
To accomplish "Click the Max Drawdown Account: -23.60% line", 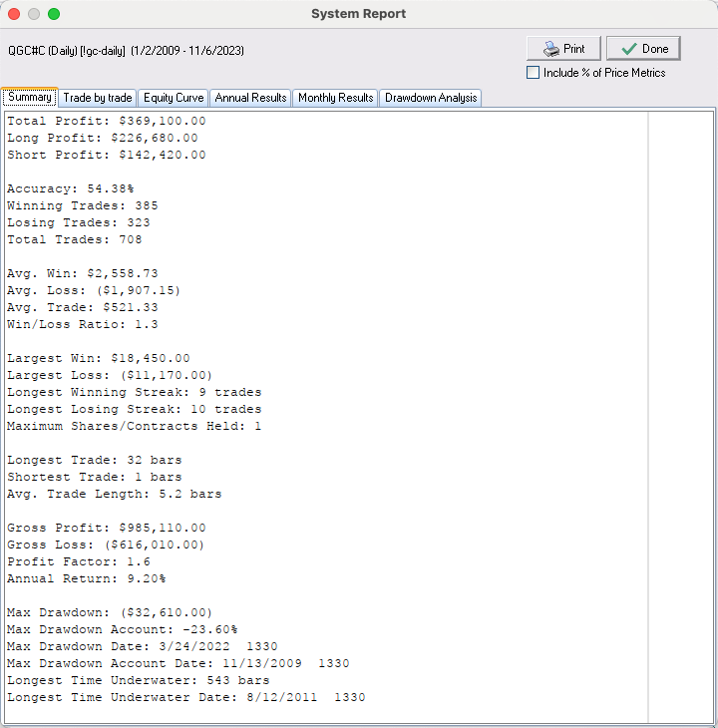I will (x=122, y=629).
